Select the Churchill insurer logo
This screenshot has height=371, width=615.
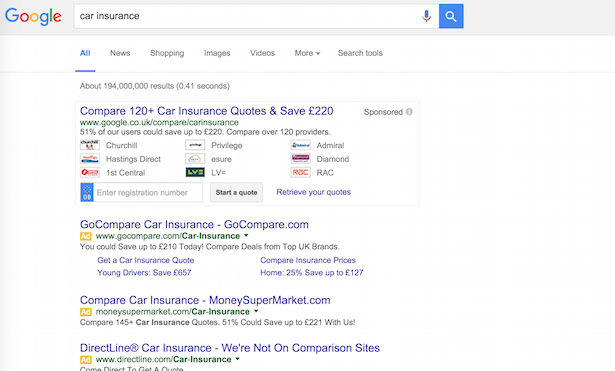click(x=90, y=145)
